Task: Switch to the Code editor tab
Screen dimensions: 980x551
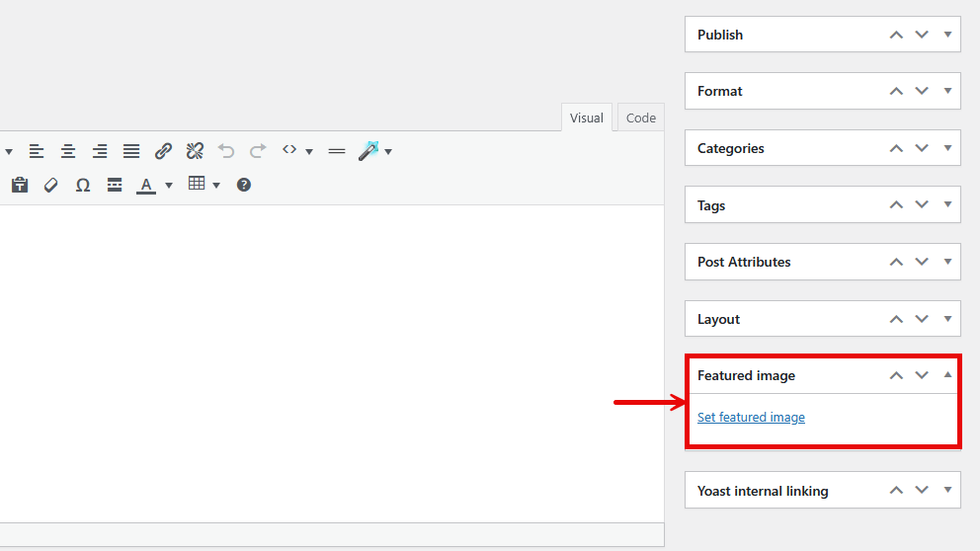Action: (640, 118)
